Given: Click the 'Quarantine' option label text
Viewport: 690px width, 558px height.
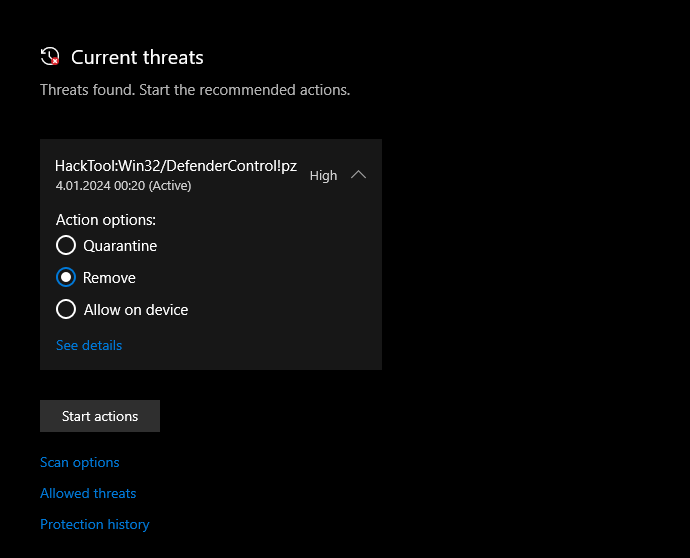Looking at the screenshot, I should (120, 245).
